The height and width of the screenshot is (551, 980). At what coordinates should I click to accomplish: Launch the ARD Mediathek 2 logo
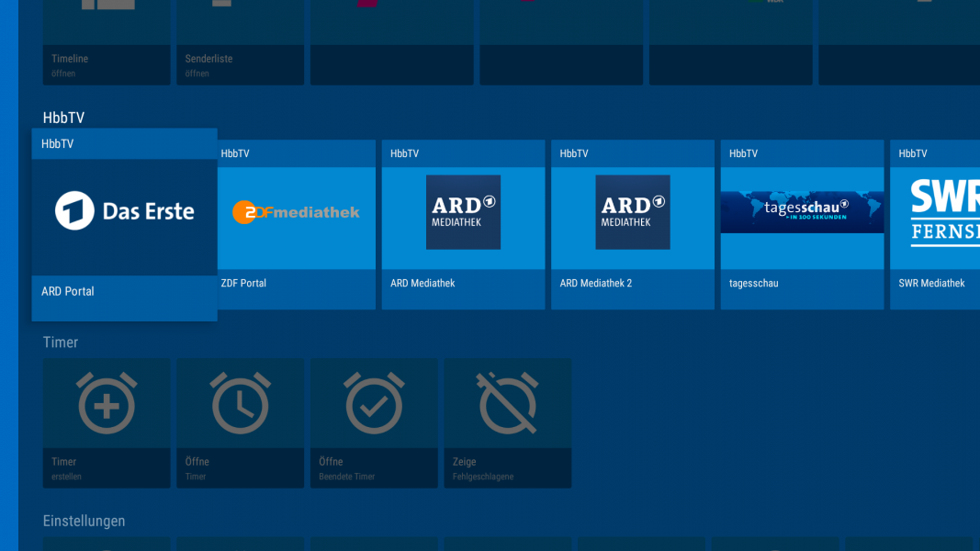coord(632,212)
